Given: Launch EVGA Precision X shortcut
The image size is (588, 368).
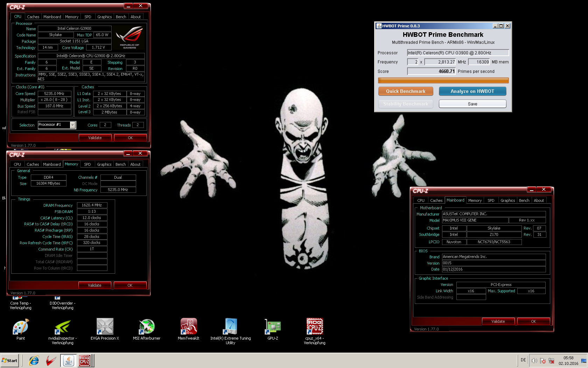Looking at the screenshot, I should [105, 329].
